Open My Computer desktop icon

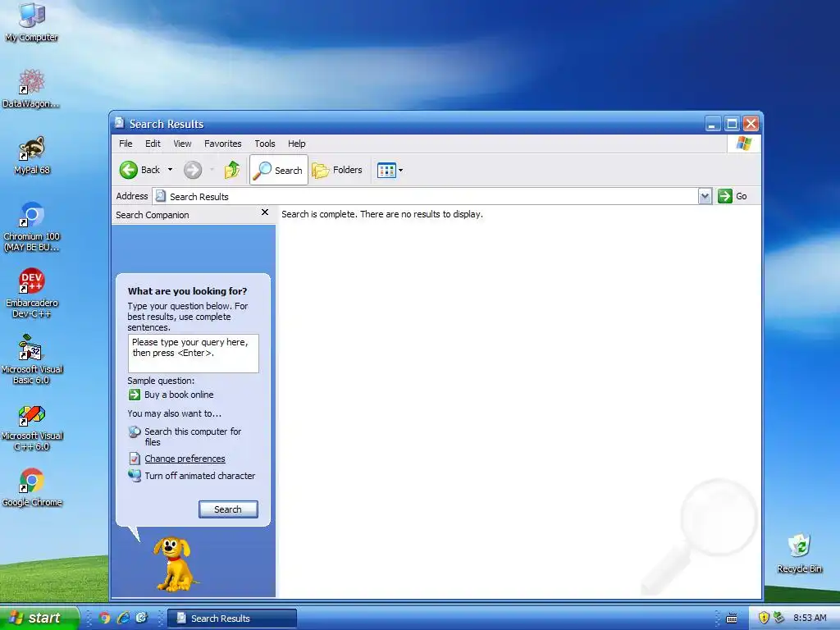tap(32, 21)
